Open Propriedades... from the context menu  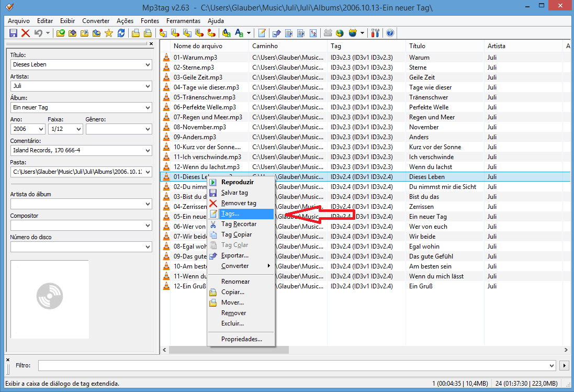241,339
